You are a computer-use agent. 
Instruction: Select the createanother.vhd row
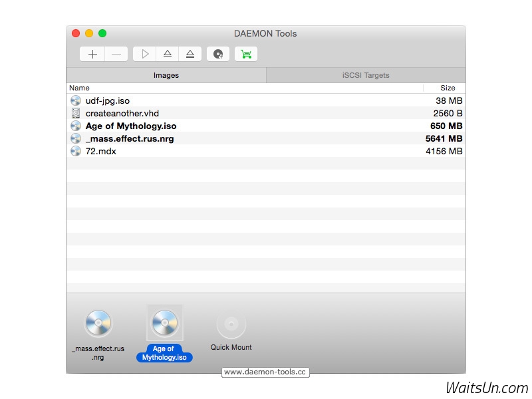266,113
